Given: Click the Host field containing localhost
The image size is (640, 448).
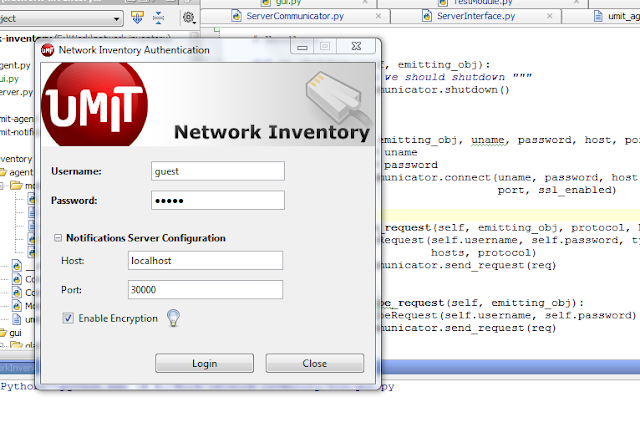Looking at the screenshot, I should [x=205, y=260].
